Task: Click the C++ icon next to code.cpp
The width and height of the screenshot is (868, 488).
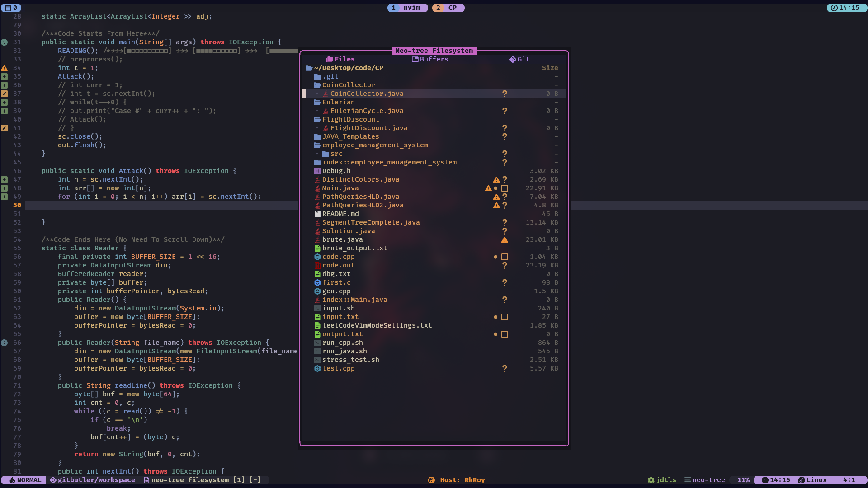Action: 317,257
